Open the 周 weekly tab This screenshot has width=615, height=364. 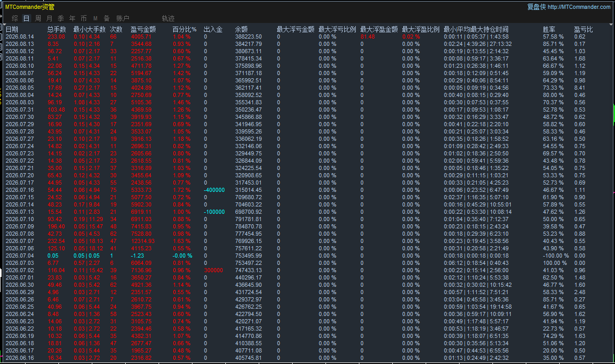click(x=38, y=18)
